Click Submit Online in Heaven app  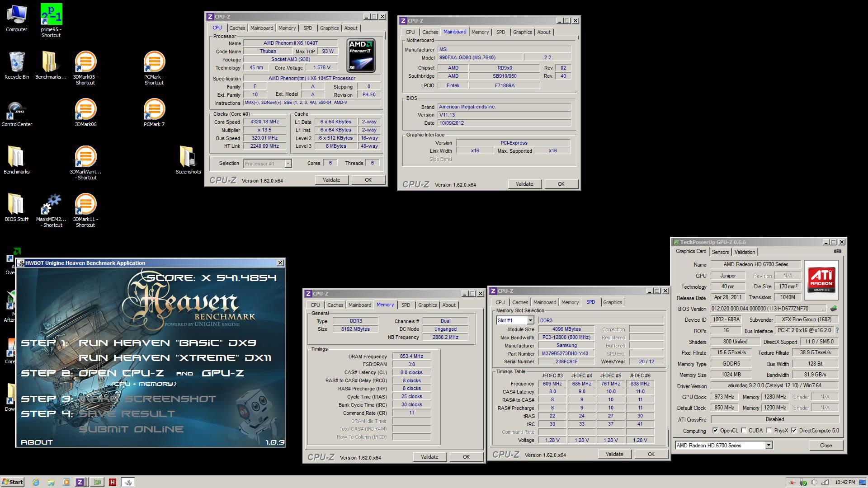pos(131,429)
